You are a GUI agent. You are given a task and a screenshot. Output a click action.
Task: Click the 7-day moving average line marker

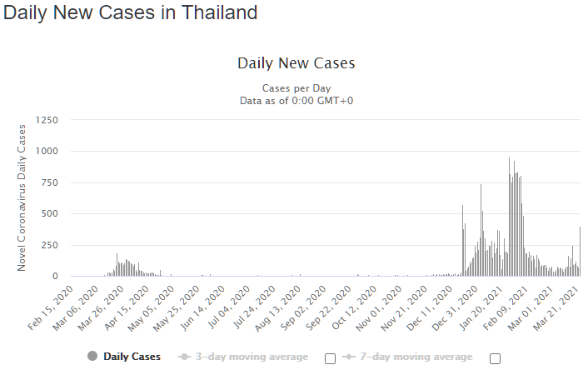[x=350, y=357]
